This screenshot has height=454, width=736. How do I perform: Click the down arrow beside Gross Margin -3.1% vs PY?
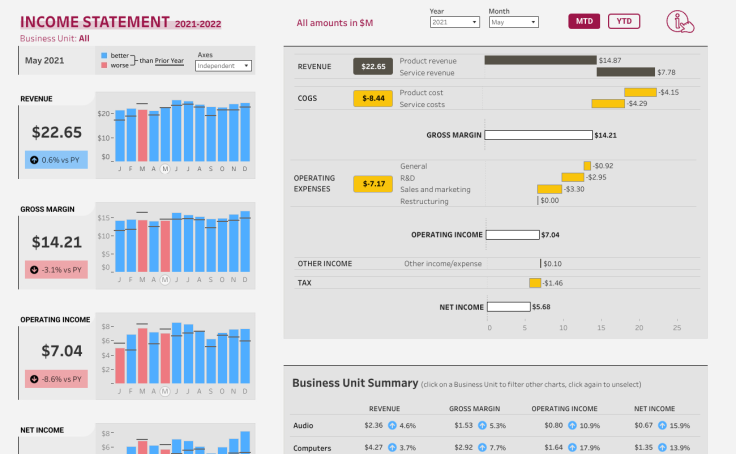35,269
